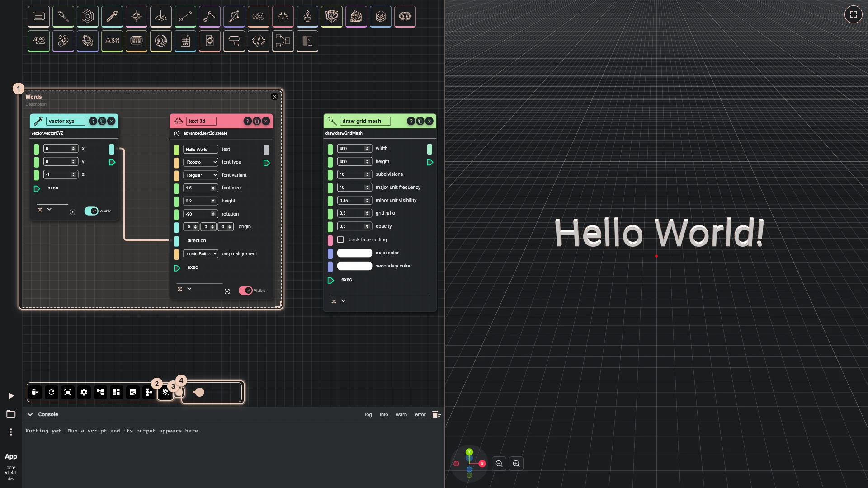Toggle Visible switch on text 3d node
The image size is (868, 488).
tap(245, 291)
